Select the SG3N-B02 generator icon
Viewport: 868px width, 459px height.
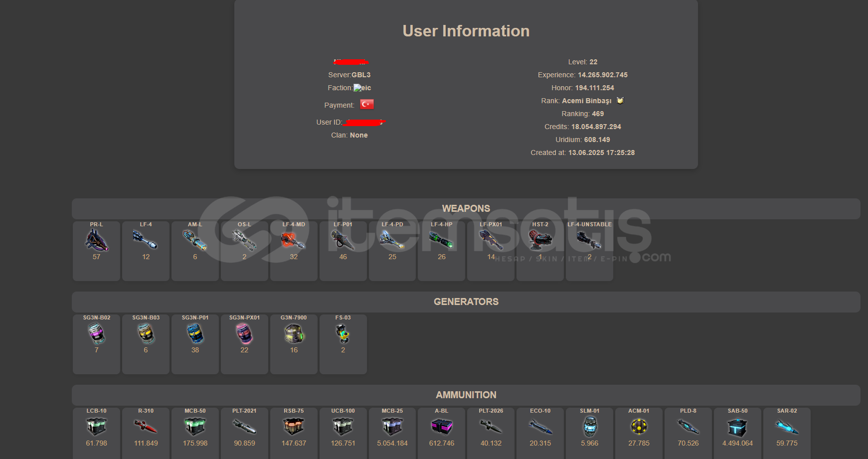96,333
